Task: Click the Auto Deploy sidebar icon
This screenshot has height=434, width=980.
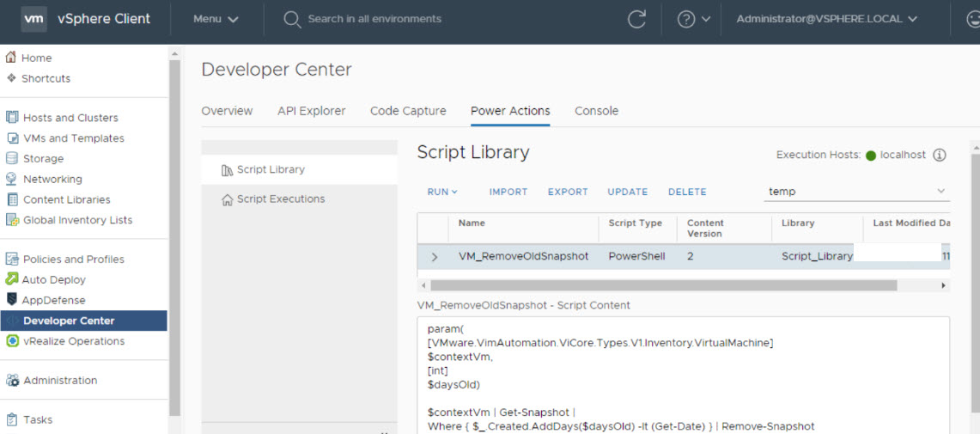Action: tap(12, 279)
